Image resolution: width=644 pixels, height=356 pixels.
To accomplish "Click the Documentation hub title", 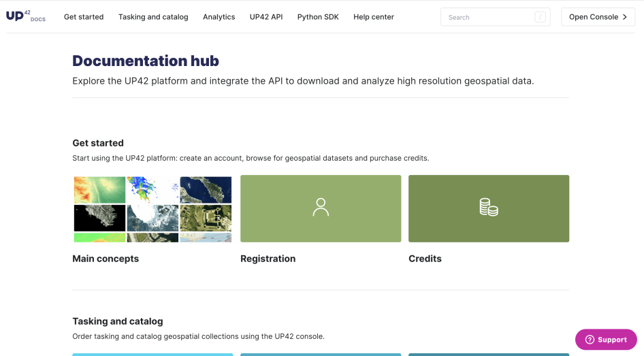I will pyautogui.click(x=146, y=61).
